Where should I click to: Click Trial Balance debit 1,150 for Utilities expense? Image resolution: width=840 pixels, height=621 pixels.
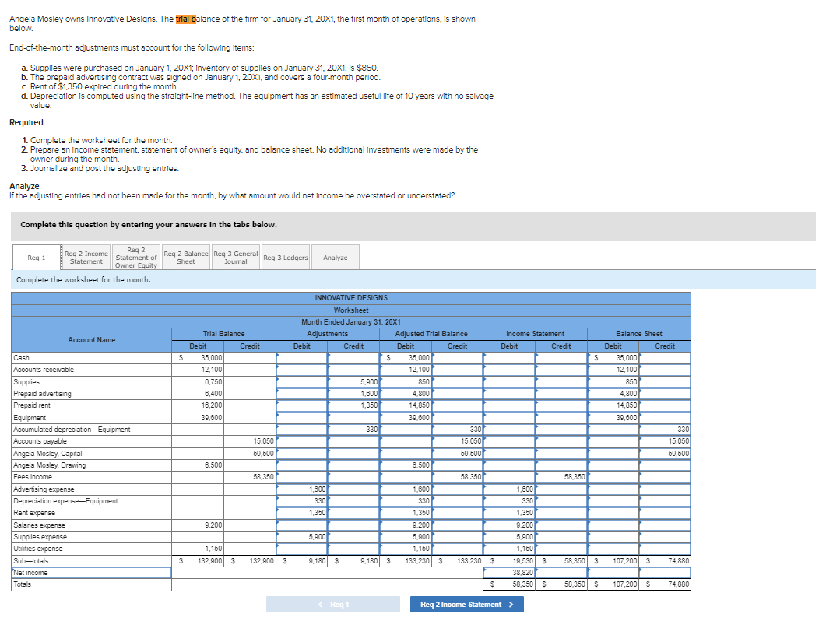[198, 548]
